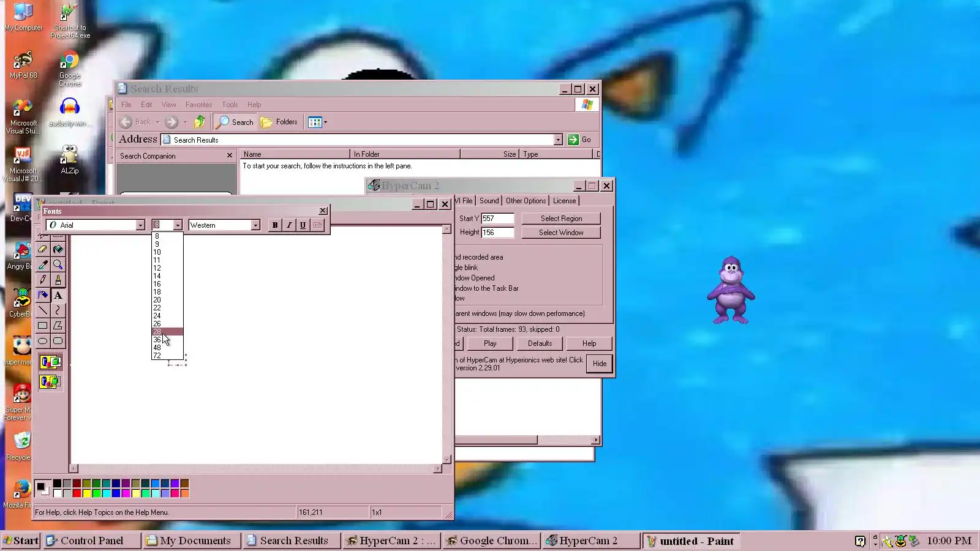Viewport: 980px width, 551px height.
Task: Switch to the License tab in HyperCam
Action: point(564,201)
